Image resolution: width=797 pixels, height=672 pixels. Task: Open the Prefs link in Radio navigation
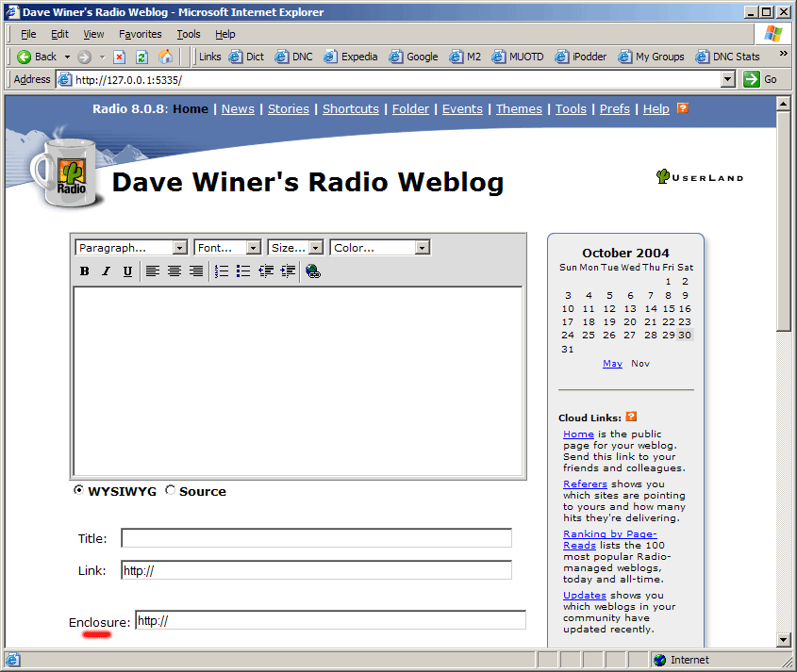(614, 108)
